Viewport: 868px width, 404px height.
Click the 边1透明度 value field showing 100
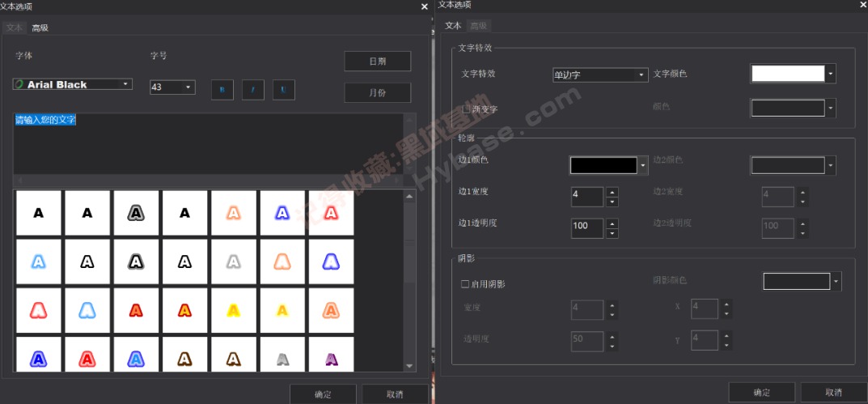[587, 228]
